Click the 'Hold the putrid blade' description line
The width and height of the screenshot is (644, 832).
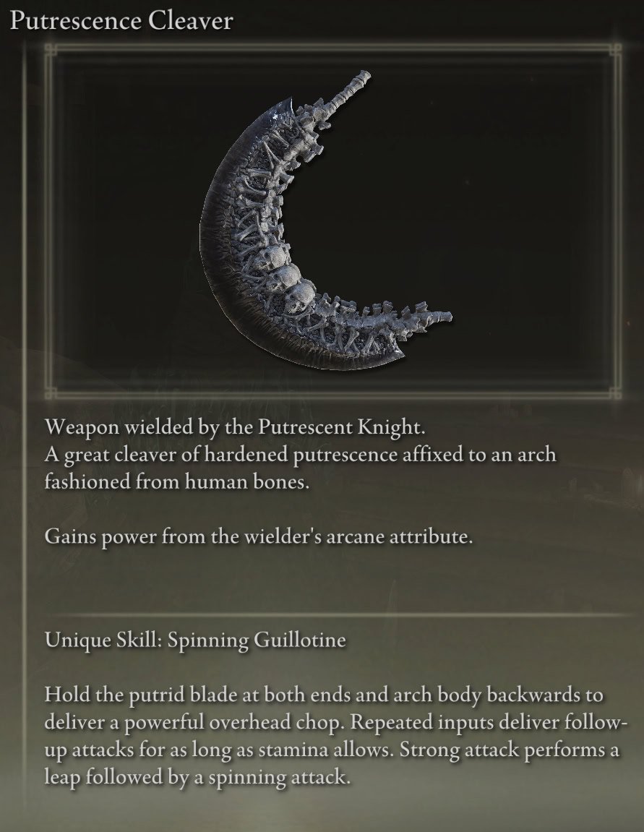[x=324, y=695]
